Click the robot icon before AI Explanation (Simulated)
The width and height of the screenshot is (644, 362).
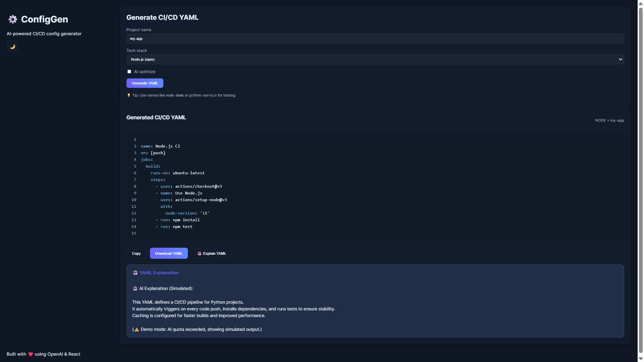(135, 289)
